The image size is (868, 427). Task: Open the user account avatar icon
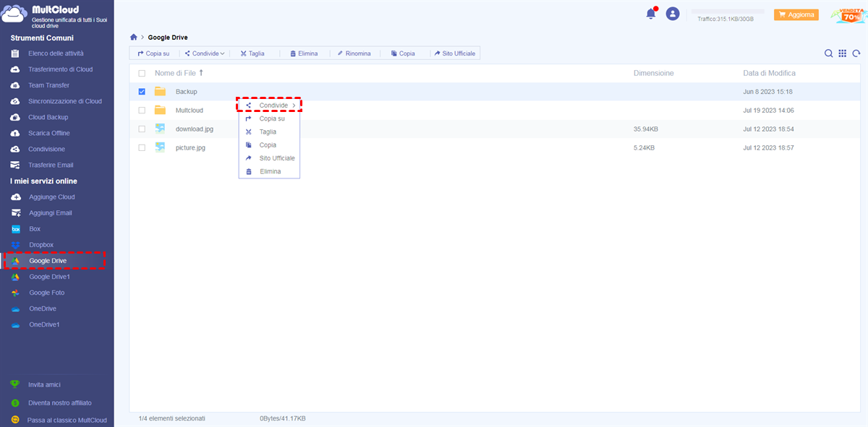point(673,14)
